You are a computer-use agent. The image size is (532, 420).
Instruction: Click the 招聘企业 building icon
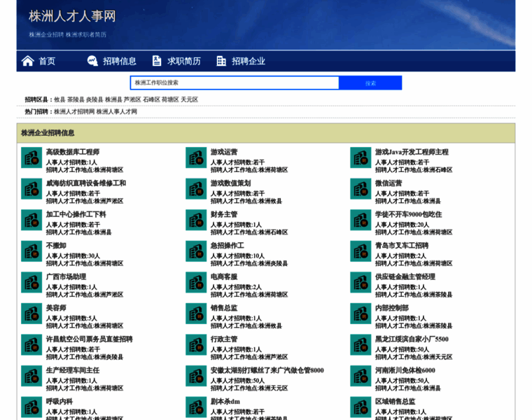(221, 61)
